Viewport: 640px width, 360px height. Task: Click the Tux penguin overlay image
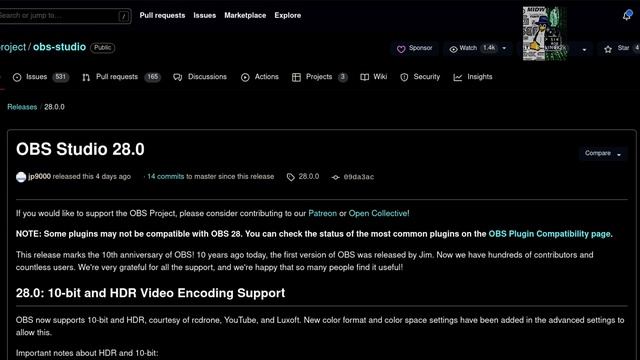(545, 33)
